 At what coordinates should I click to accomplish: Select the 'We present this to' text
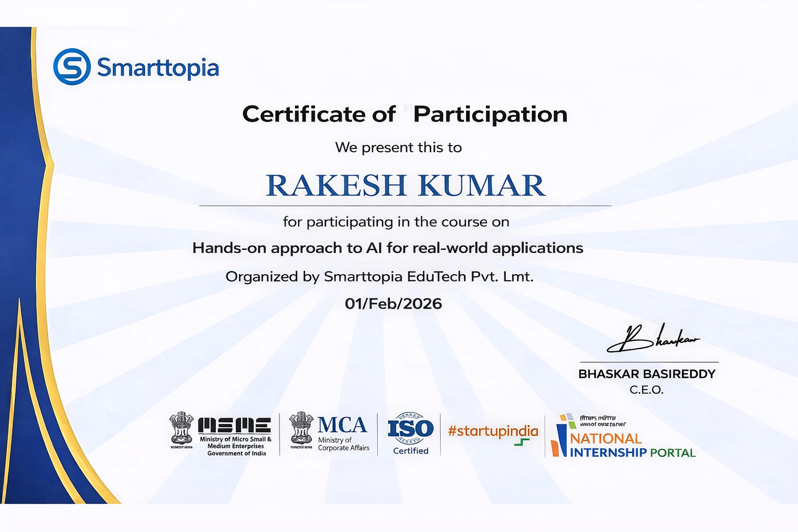398,148
